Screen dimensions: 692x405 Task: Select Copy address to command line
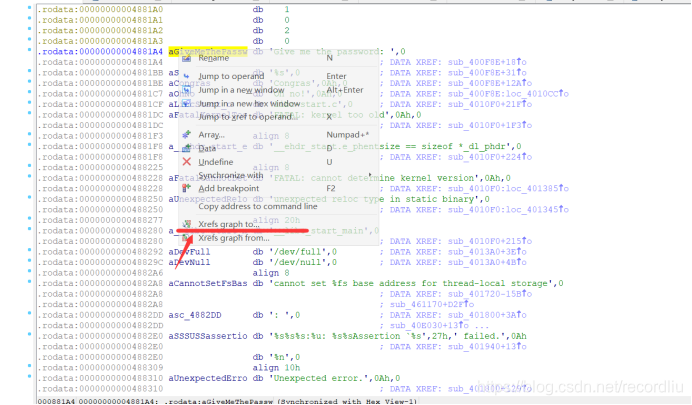click(258, 206)
